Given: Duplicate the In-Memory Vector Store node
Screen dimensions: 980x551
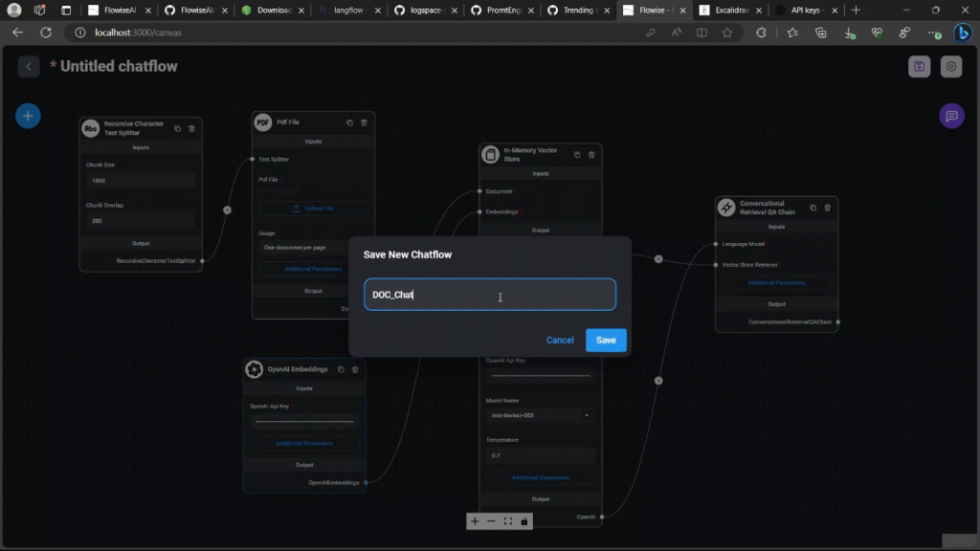Looking at the screenshot, I should 577,154.
